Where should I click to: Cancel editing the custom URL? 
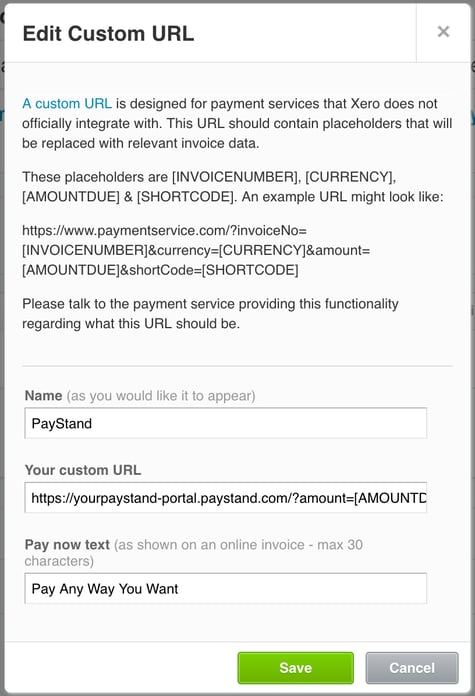tap(412, 668)
